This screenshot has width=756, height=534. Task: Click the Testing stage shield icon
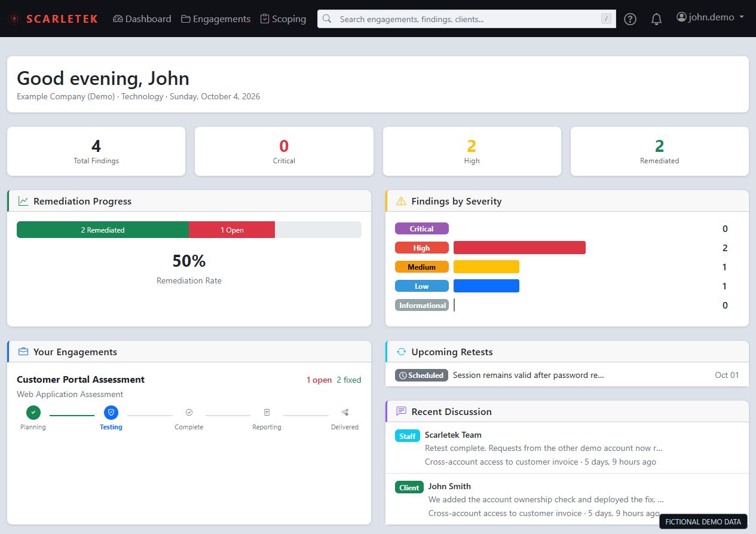tap(111, 412)
